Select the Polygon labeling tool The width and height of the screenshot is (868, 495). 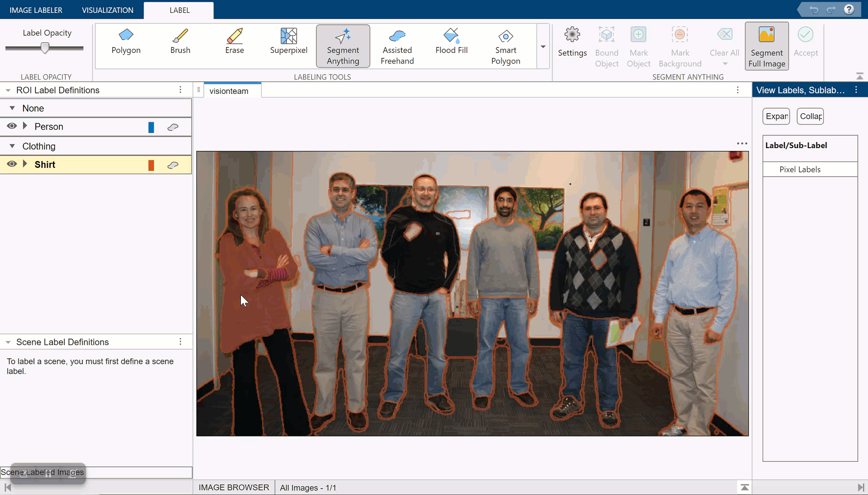pyautogui.click(x=126, y=42)
